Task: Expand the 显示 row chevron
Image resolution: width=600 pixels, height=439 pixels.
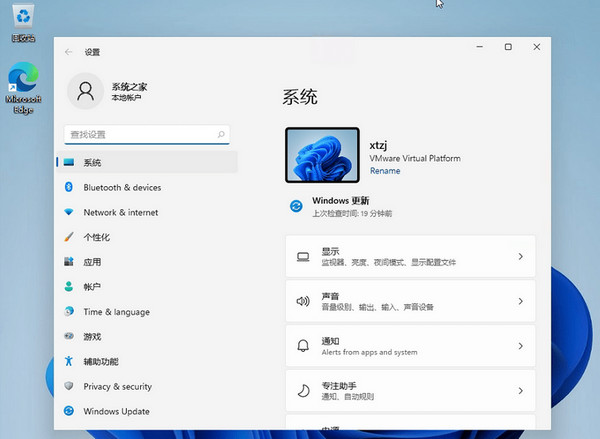Action: pyautogui.click(x=520, y=256)
